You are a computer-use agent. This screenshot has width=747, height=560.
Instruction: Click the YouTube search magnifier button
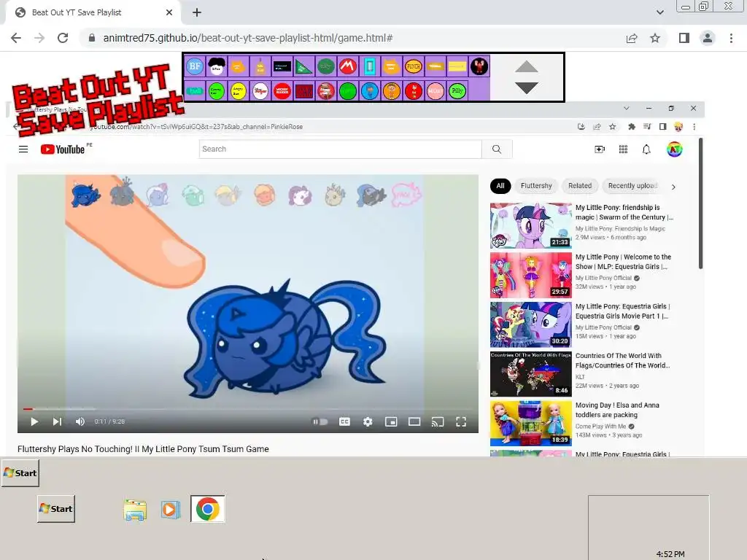497,149
